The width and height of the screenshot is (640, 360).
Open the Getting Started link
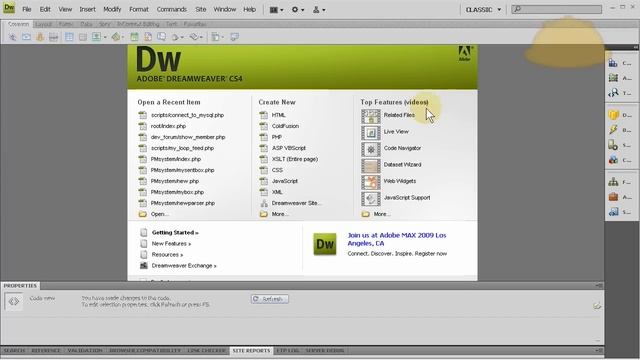(x=175, y=233)
